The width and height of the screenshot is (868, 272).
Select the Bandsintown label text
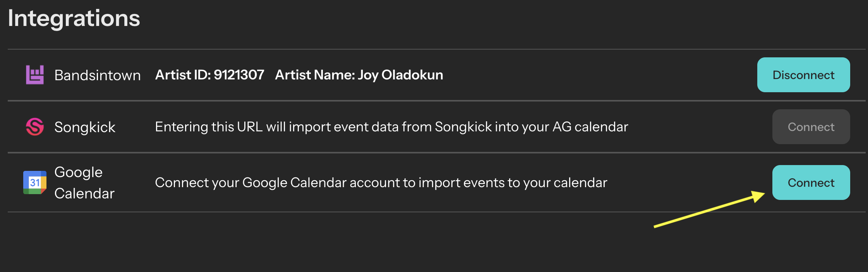click(98, 75)
